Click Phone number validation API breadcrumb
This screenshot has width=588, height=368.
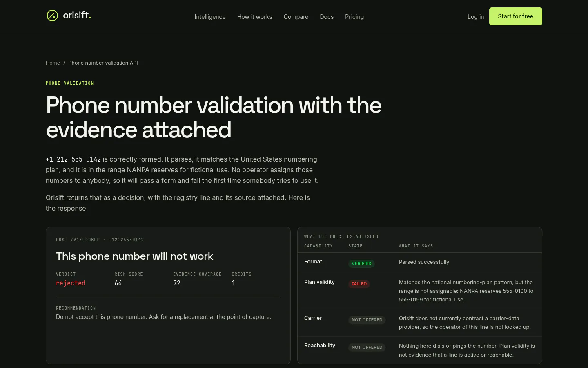point(103,63)
